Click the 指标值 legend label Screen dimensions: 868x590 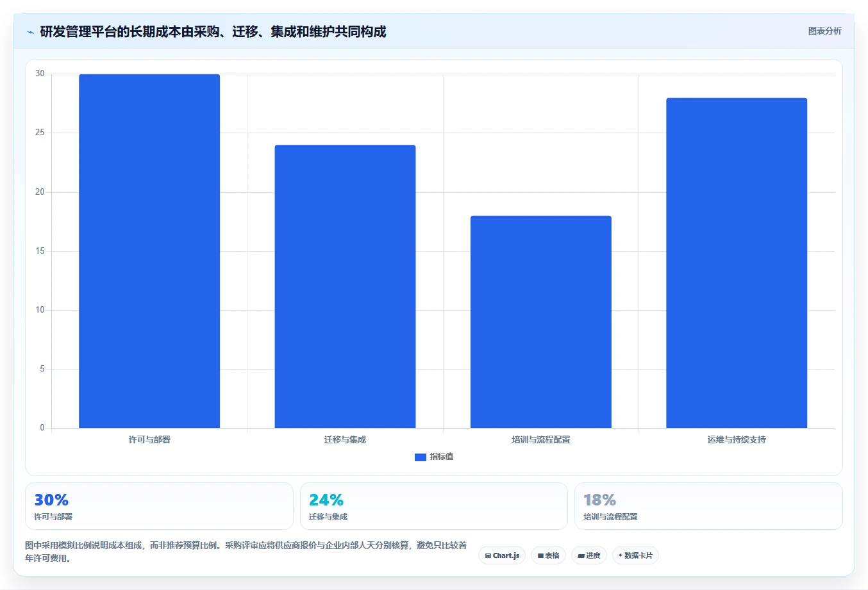pyautogui.click(x=442, y=457)
